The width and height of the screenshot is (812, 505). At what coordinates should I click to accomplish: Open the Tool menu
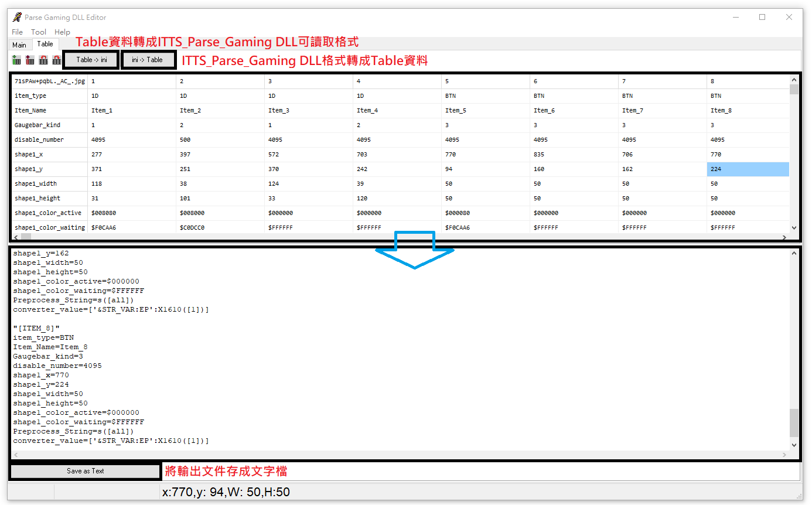tap(39, 32)
